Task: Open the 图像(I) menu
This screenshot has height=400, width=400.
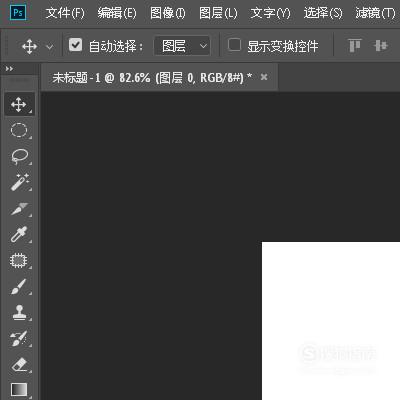Action: coord(168,13)
